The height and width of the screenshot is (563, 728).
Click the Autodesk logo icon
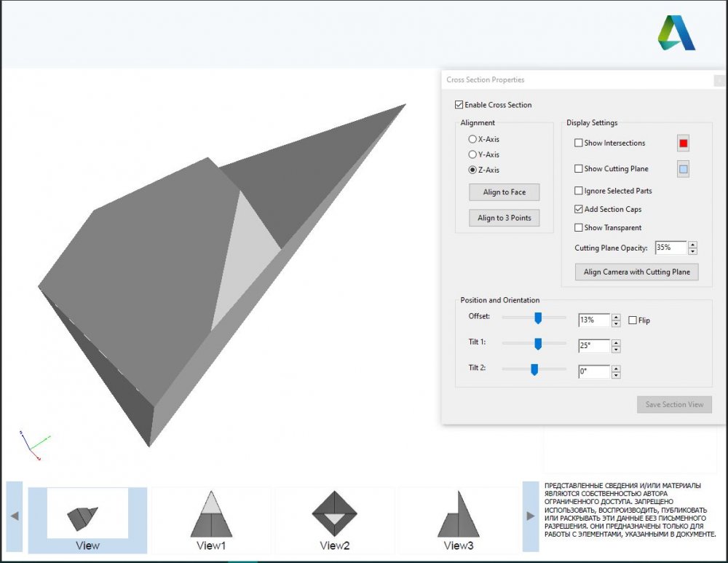[676, 33]
